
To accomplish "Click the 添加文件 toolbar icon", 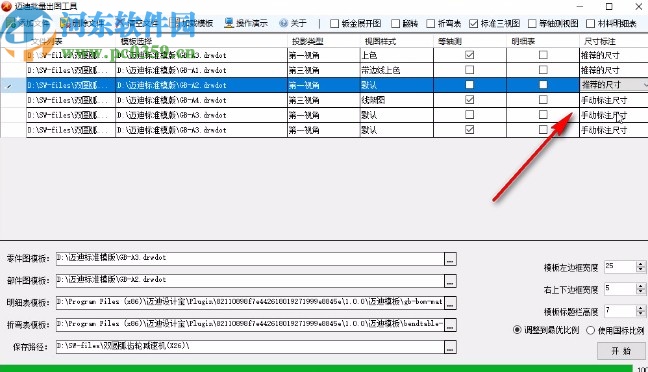I will click(11, 23).
